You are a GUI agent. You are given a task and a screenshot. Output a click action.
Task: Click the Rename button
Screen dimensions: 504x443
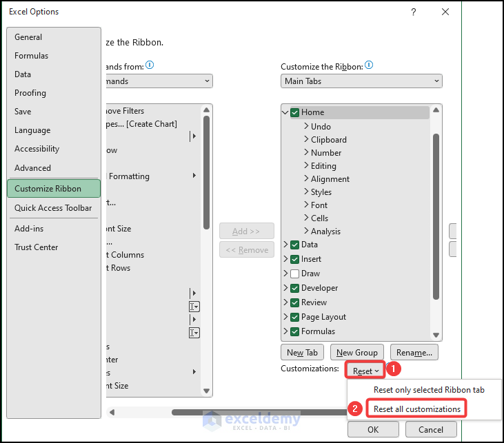tap(414, 353)
